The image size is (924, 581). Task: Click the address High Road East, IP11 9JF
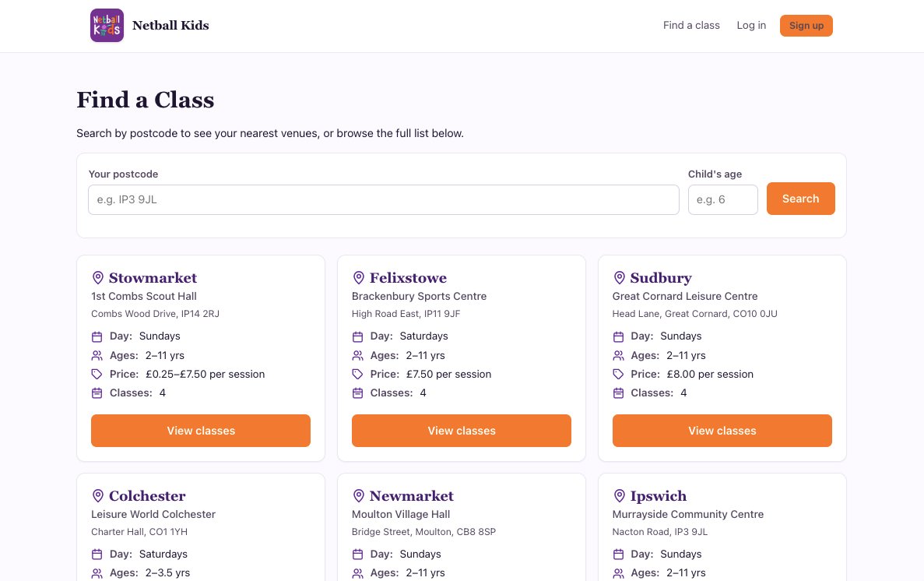click(x=406, y=314)
